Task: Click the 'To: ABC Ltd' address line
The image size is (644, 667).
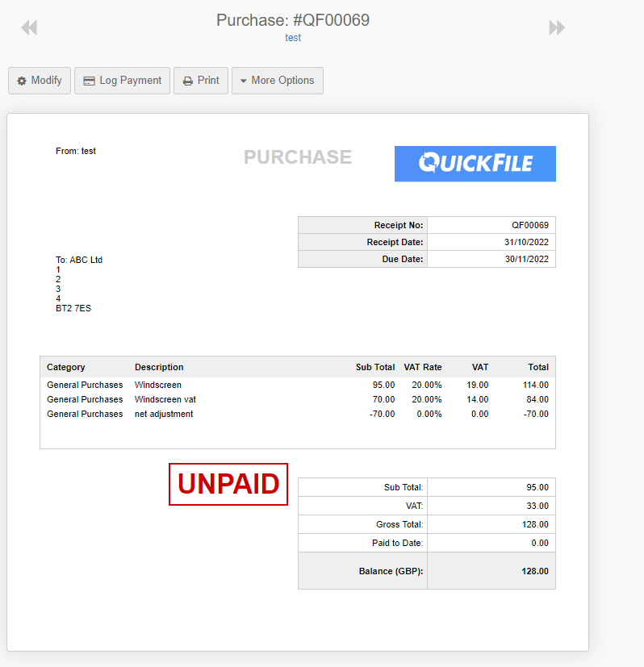Action: tap(79, 260)
